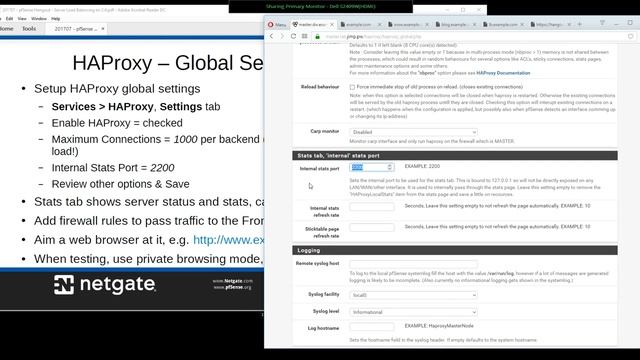Open the Opera tab menu icon at tab bar end

coord(602,23)
